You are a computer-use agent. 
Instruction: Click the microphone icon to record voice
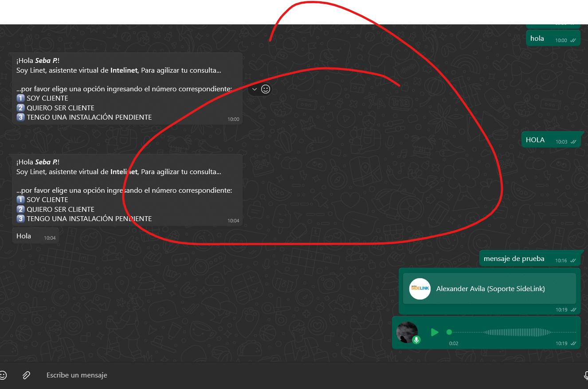(x=585, y=376)
